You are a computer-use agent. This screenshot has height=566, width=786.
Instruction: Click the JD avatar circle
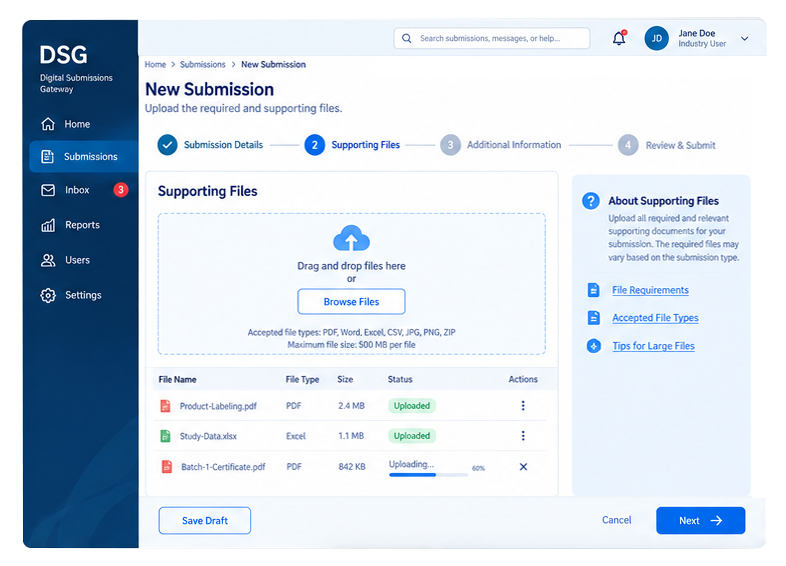click(657, 38)
